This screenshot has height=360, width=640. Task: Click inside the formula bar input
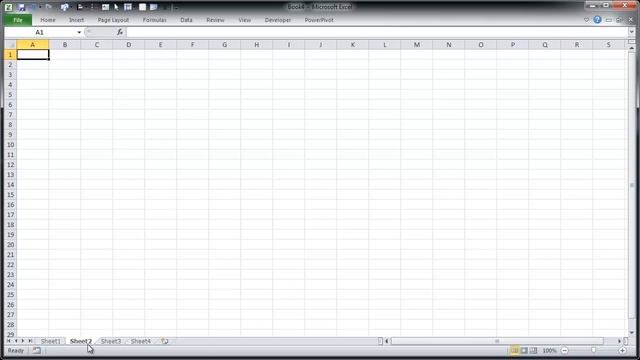pos(377,32)
